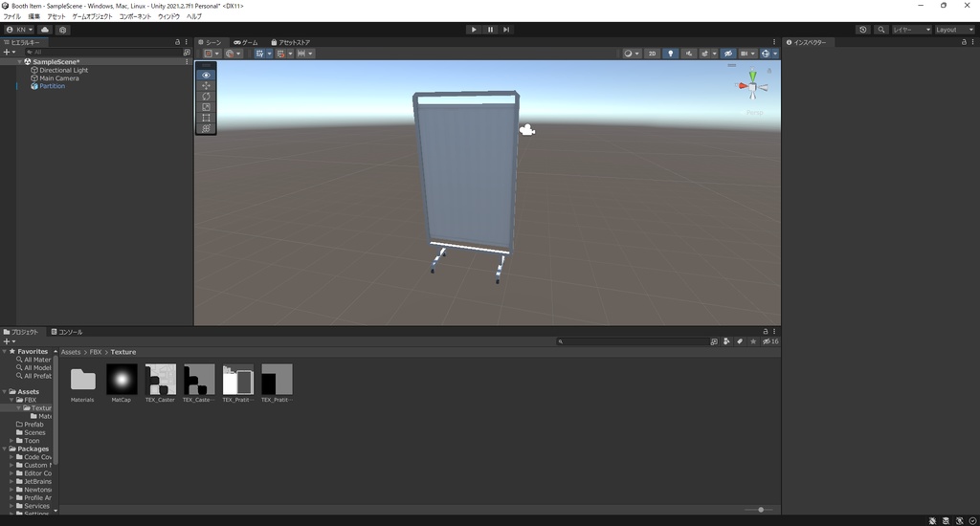Open the draw mode shading dropdown

tap(632, 54)
